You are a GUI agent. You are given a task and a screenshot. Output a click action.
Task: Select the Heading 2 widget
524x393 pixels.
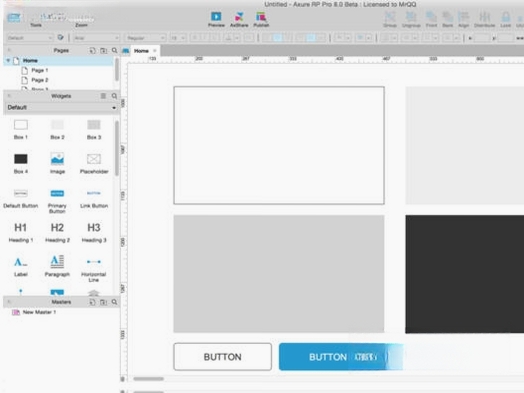57,232
